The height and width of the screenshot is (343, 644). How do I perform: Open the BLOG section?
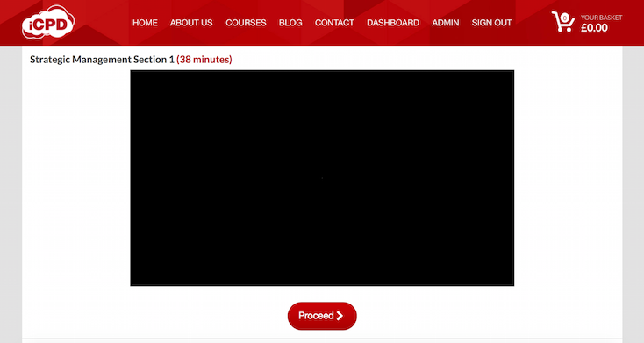click(x=290, y=23)
